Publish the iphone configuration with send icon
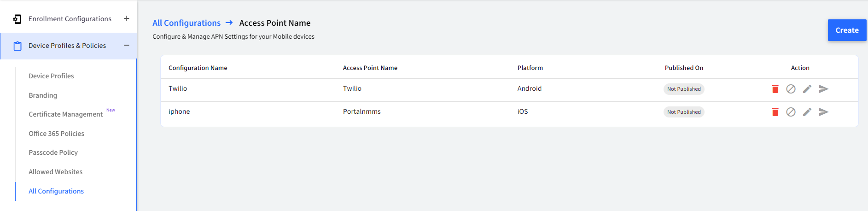868x211 pixels. [824, 112]
